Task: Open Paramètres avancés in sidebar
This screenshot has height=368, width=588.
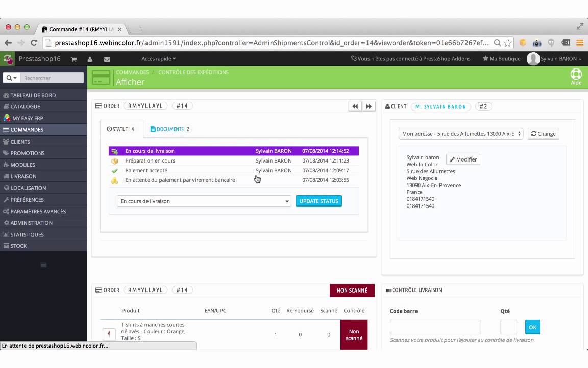Action: click(43, 211)
